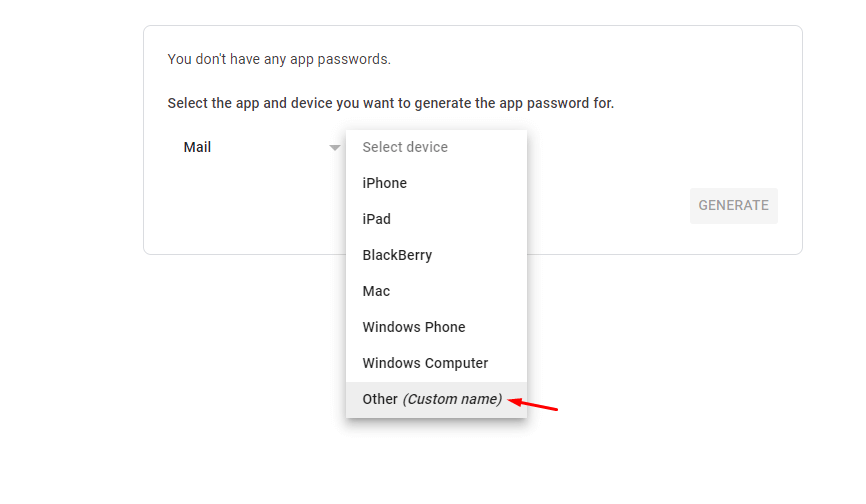Viewport: 866px width, 504px height.
Task: Click the red arrow's tip near Custom name
Action: [x=513, y=401]
